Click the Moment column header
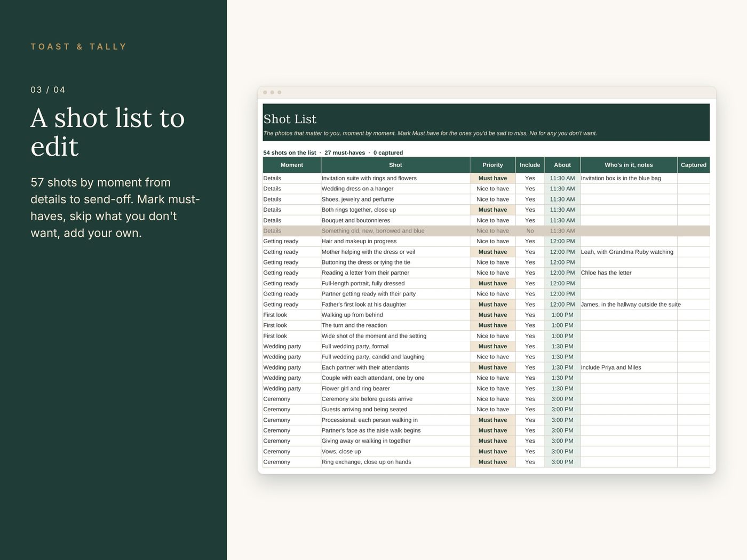 292,165
